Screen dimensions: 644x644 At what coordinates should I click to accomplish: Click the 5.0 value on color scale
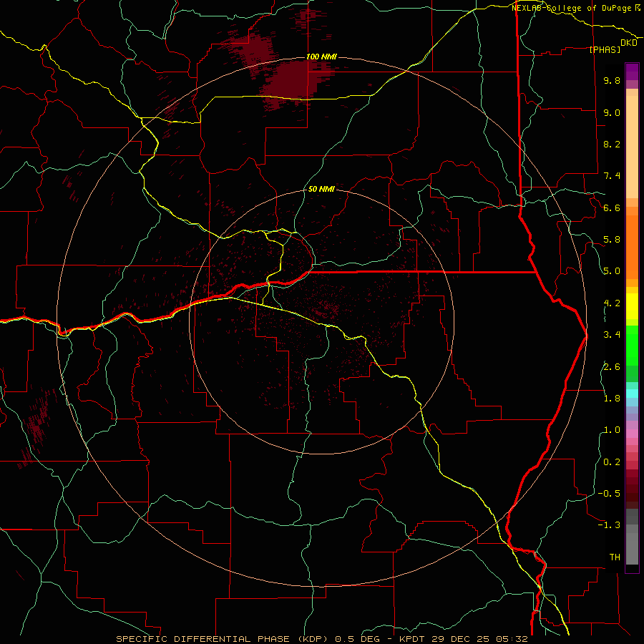612,271
